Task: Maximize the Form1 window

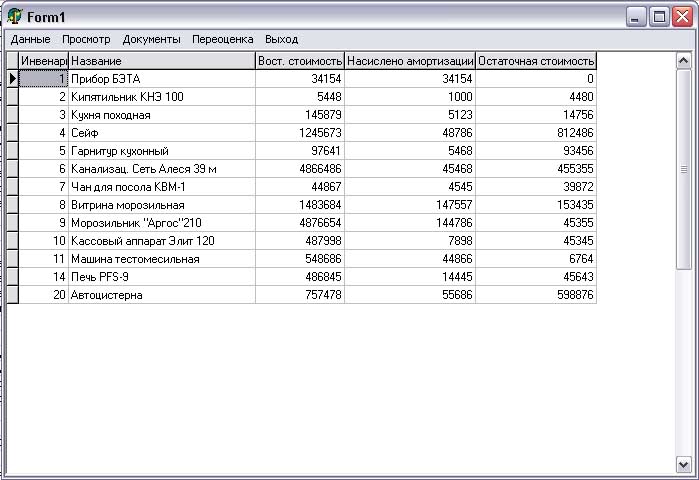Action: 659,16
